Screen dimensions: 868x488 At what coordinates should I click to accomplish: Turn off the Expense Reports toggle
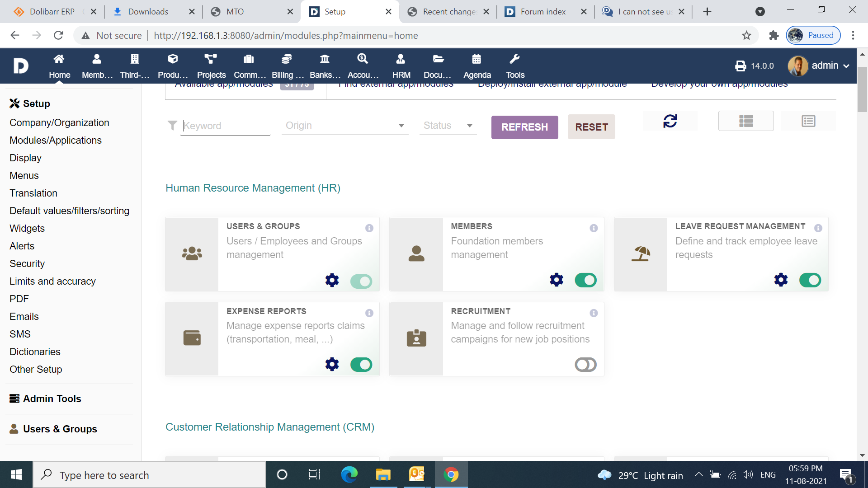pos(361,365)
